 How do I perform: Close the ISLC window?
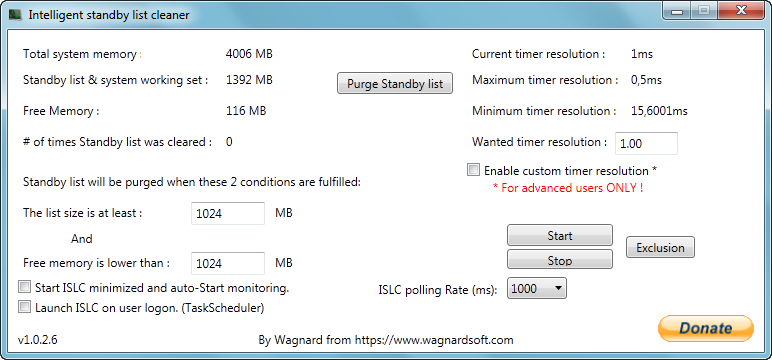[x=740, y=11]
